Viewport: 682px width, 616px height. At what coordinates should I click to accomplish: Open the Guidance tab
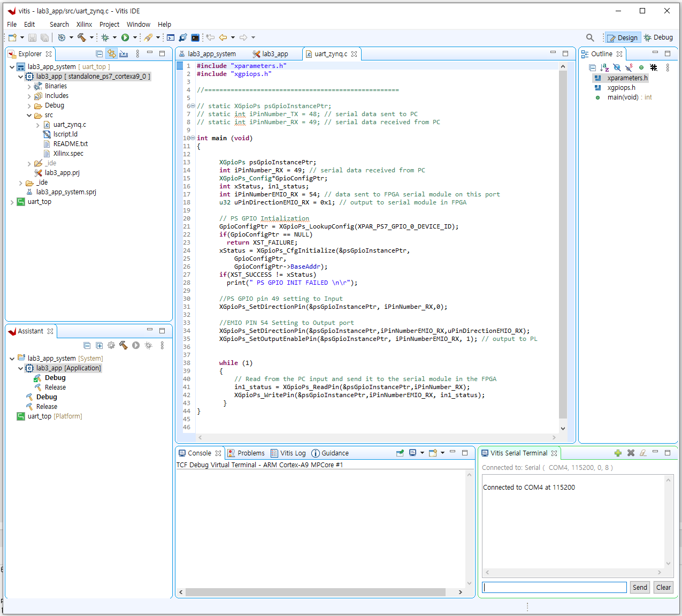330,453
